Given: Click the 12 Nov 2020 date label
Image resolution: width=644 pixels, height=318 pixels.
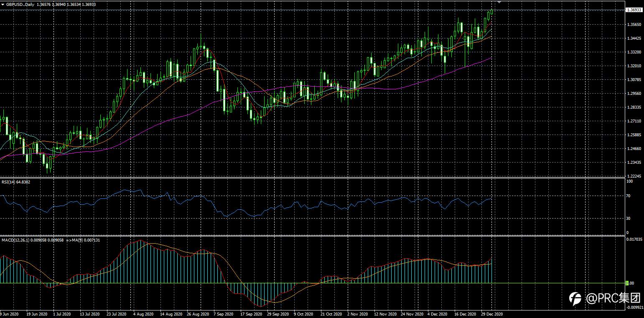Looking at the screenshot, I should pyautogui.click(x=384, y=314).
